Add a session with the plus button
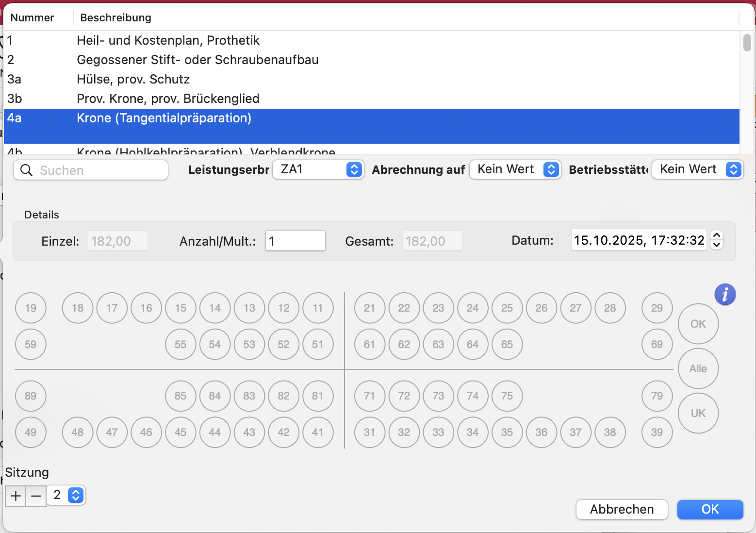756x533 pixels. point(16,496)
